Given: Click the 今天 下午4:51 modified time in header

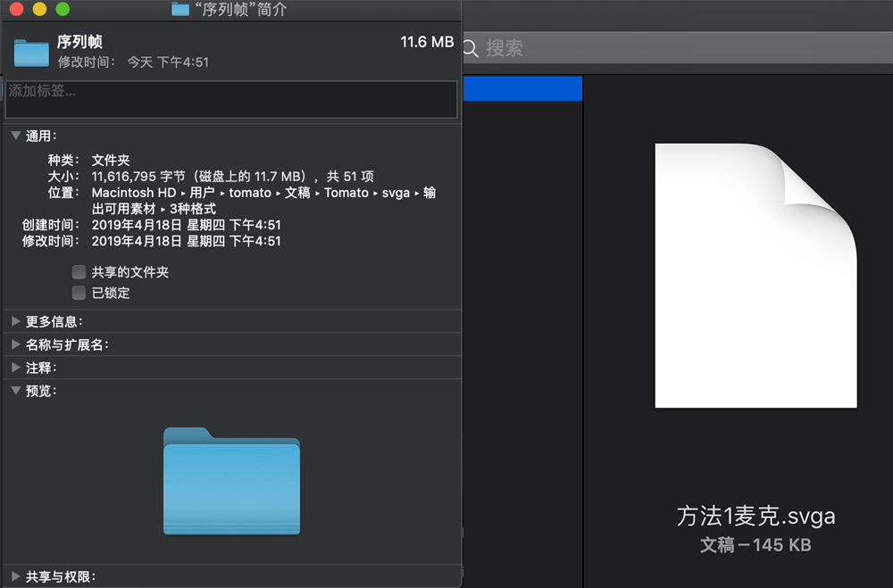Looking at the screenshot, I should tap(168, 62).
